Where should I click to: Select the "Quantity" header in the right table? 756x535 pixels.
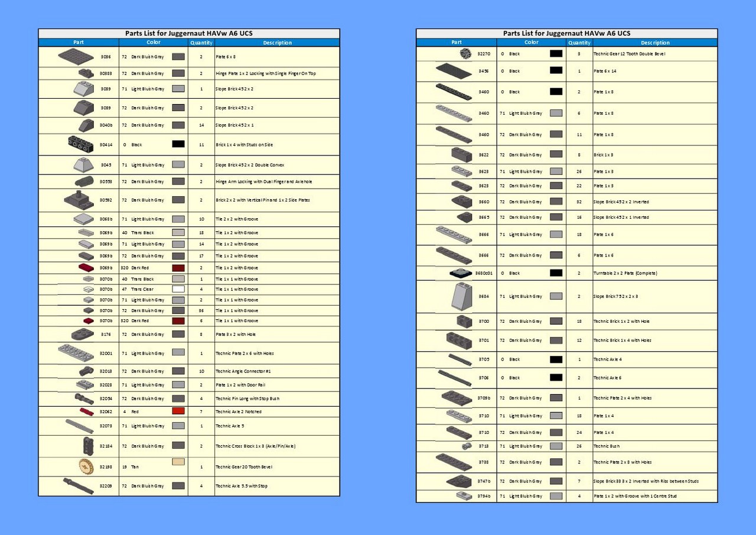tap(579, 43)
